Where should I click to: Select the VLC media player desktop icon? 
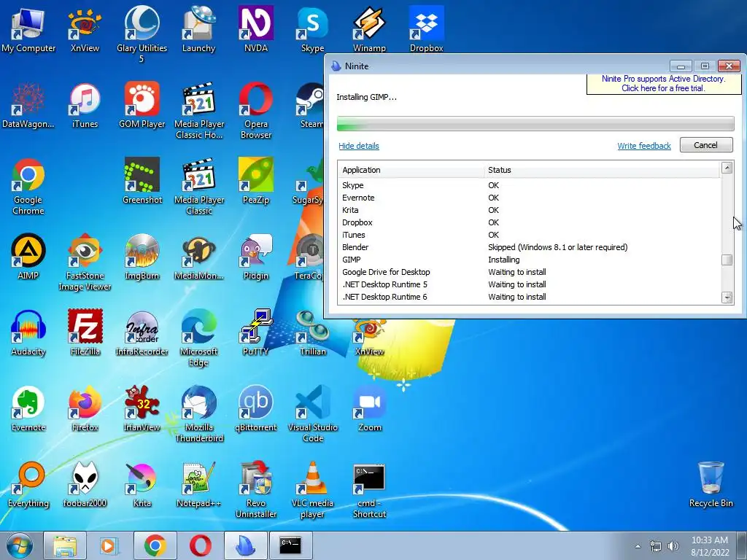(x=312, y=489)
